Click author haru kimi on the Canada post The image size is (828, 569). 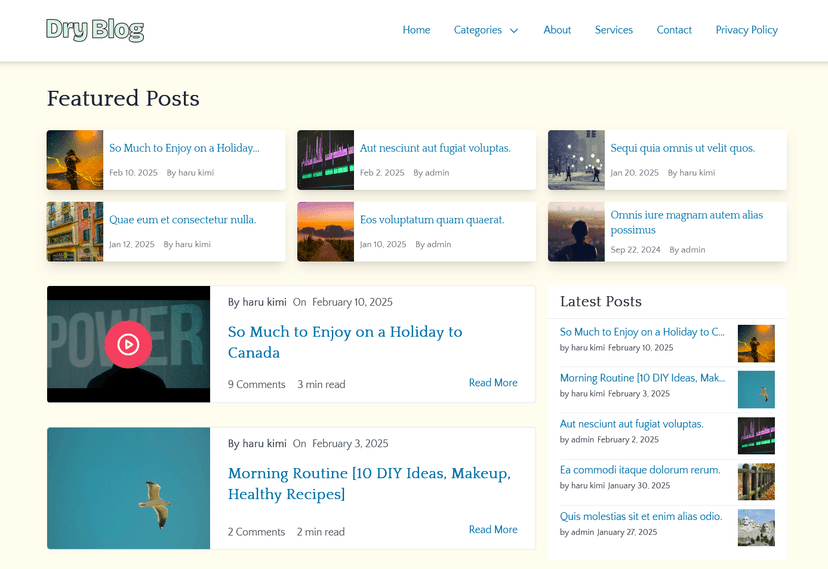(264, 302)
